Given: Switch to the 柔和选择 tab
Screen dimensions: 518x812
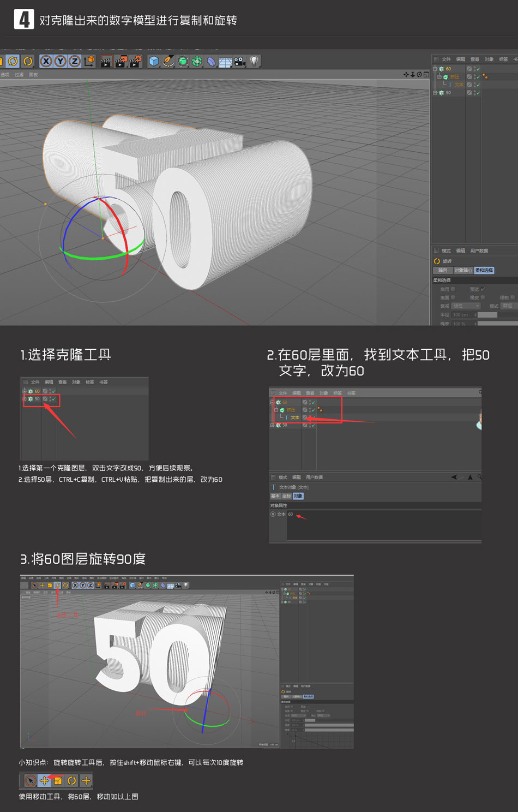Looking at the screenshot, I should [484, 270].
